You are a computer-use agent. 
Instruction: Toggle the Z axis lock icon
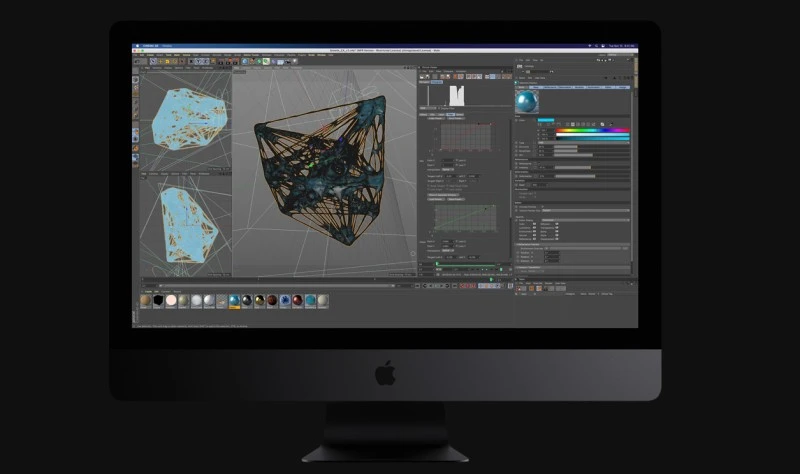tap(206, 61)
